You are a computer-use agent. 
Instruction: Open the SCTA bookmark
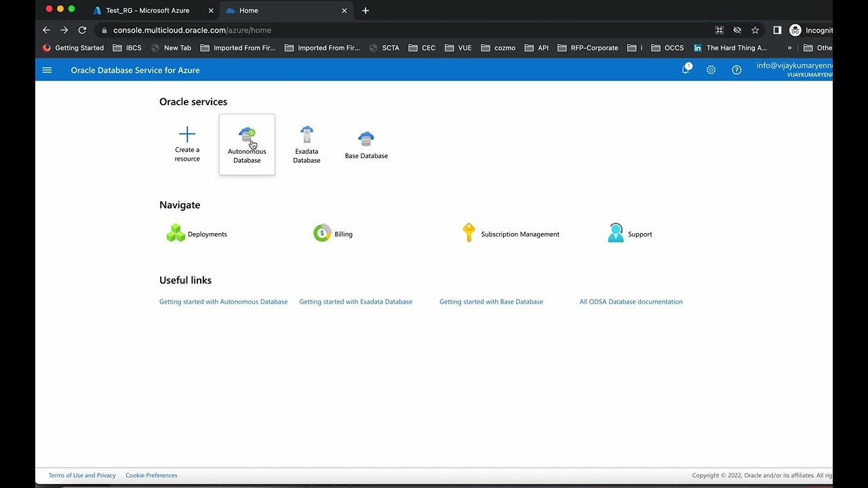tap(384, 47)
